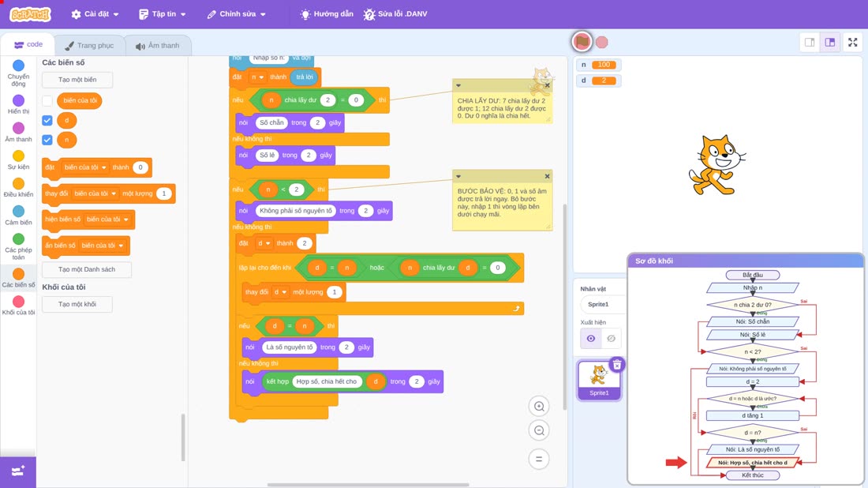The width and height of the screenshot is (868, 488).
Task: Hide the sprite using the crossed-eye button
Action: pos(611,339)
